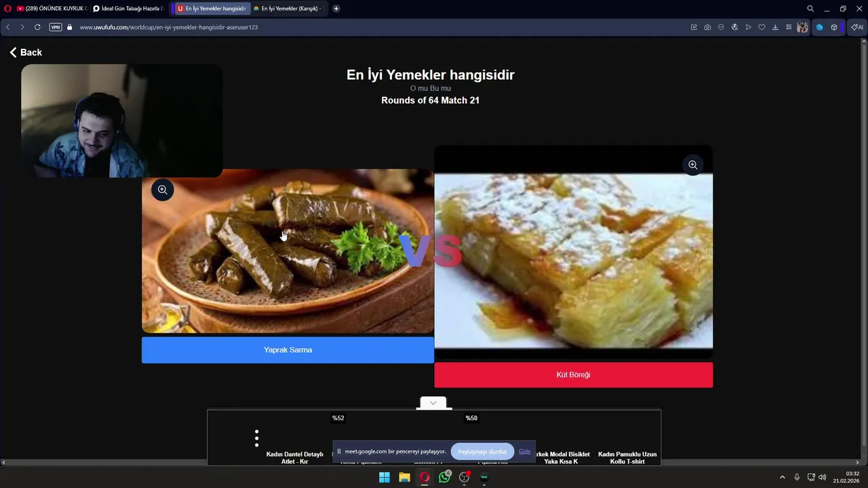Open the Opera AI assistant button

(857, 27)
